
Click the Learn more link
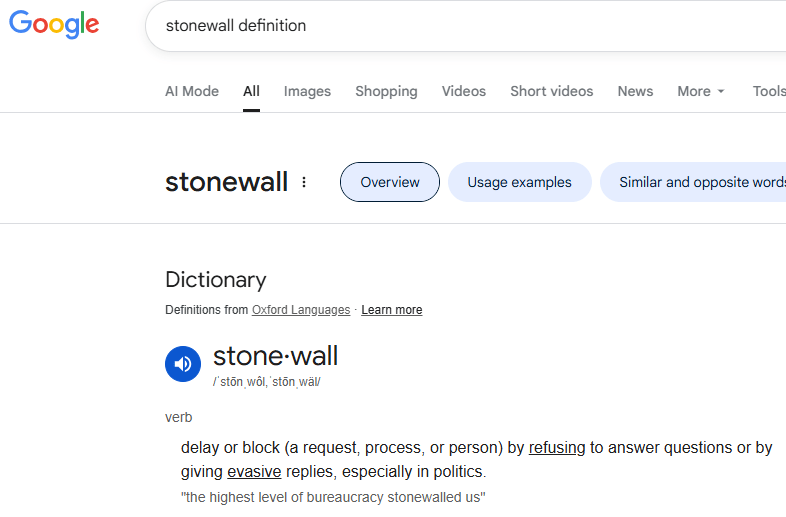pyautogui.click(x=391, y=310)
